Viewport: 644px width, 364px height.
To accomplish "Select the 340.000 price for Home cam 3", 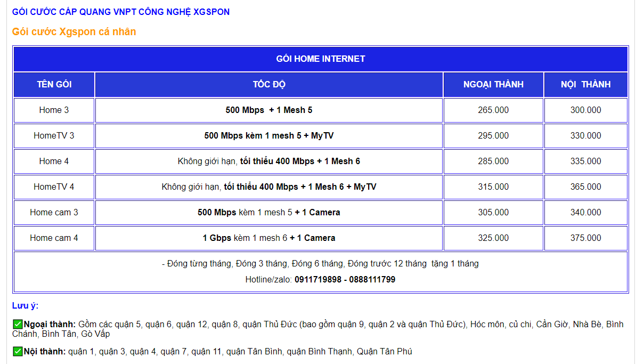I will click(x=586, y=212).
